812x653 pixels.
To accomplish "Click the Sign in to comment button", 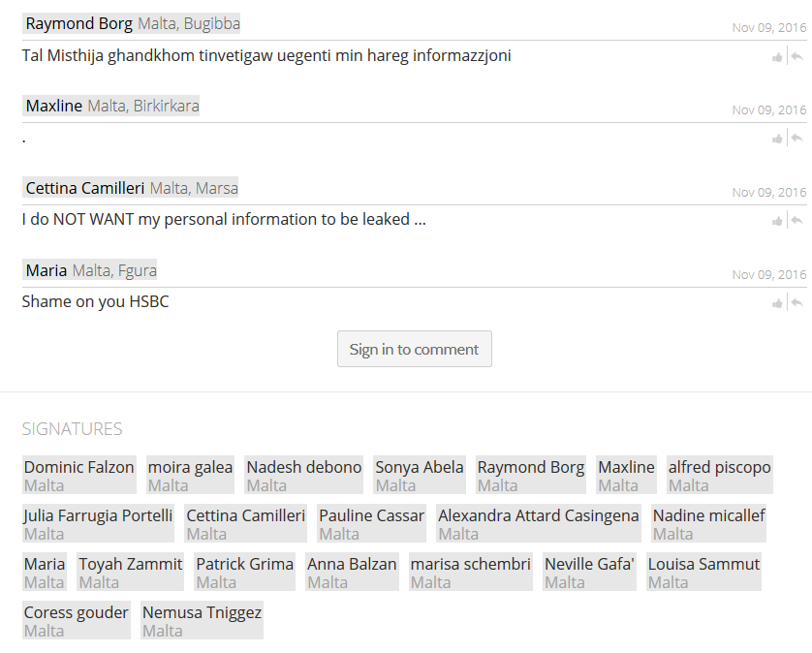I will [x=415, y=349].
